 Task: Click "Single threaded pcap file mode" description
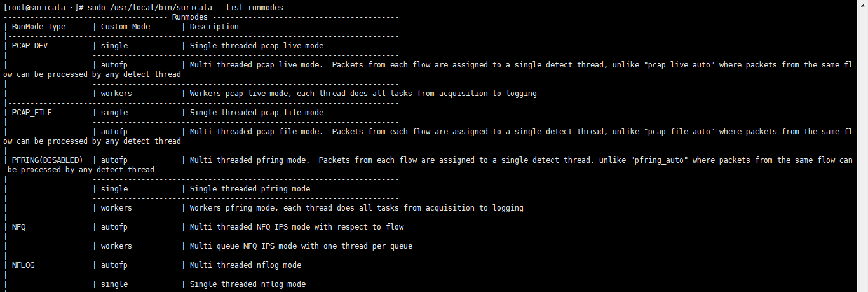[x=257, y=113]
